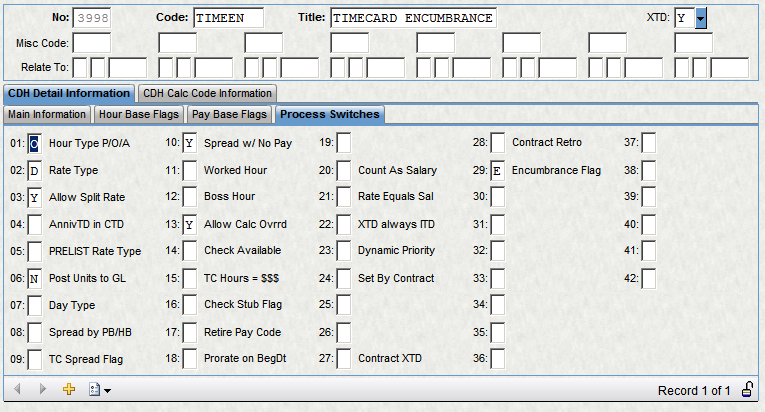Click the first Misc Code input box
This screenshot has height=412, width=765.
92,43
